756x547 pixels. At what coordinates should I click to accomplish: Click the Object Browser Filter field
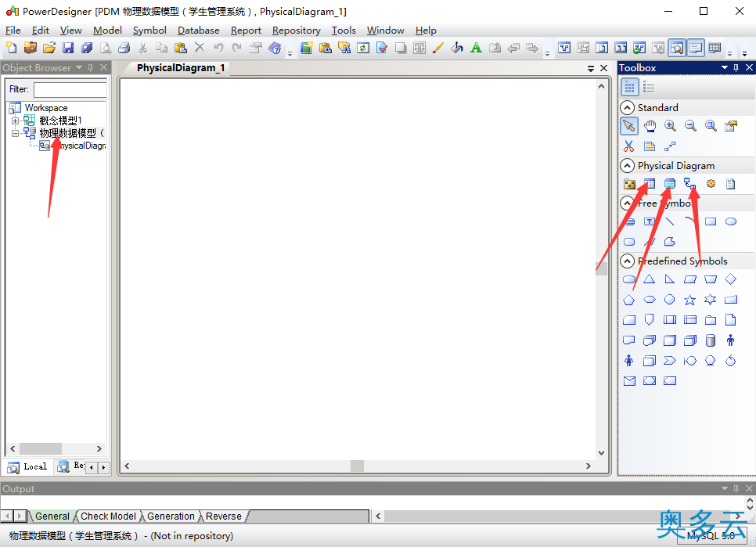(70, 90)
